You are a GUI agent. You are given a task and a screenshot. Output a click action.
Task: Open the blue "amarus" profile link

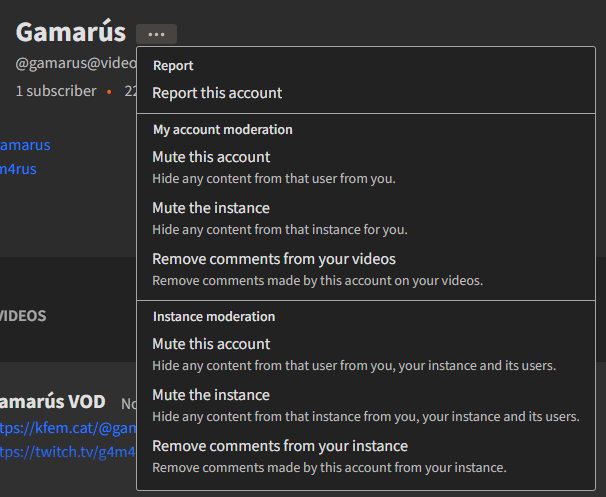(x=25, y=145)
